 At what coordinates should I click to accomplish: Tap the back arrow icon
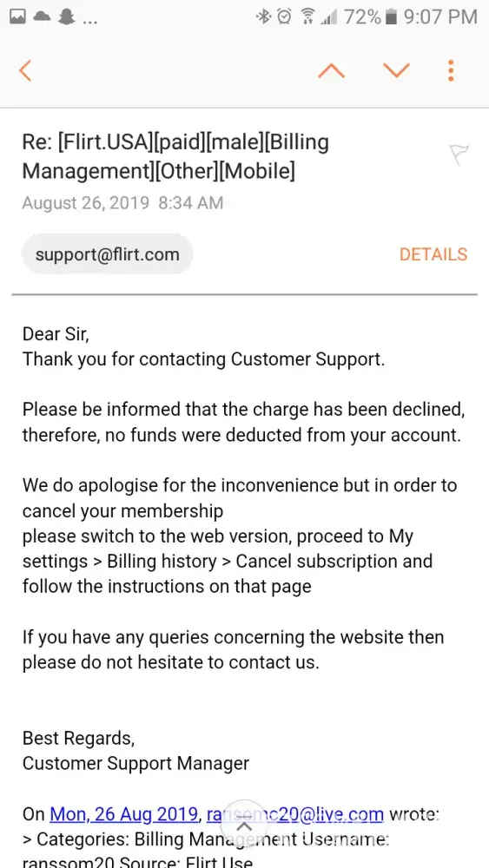[x=25, y=71]
